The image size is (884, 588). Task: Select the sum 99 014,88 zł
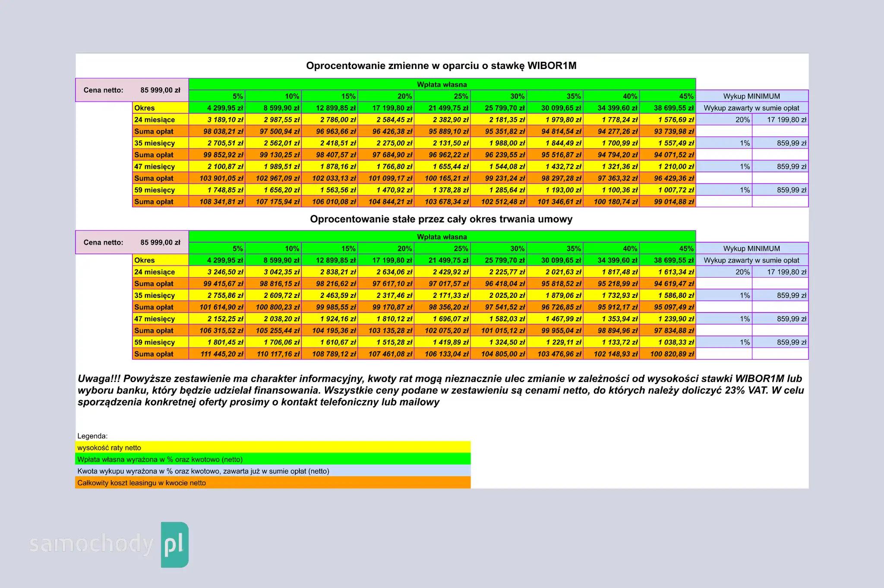(668, 201)
